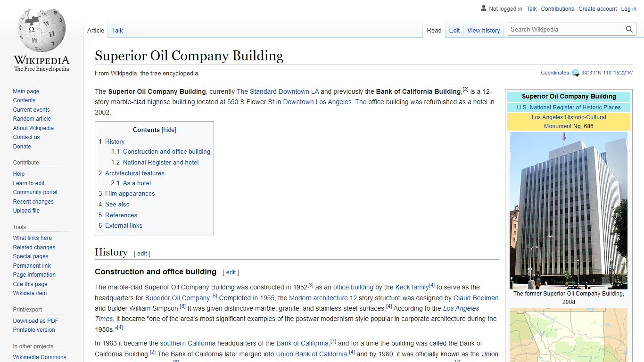Image resolution: width=644 pixels, height=362 pixels.
Task: Click the Log in link
Action: tap(628, 9)
